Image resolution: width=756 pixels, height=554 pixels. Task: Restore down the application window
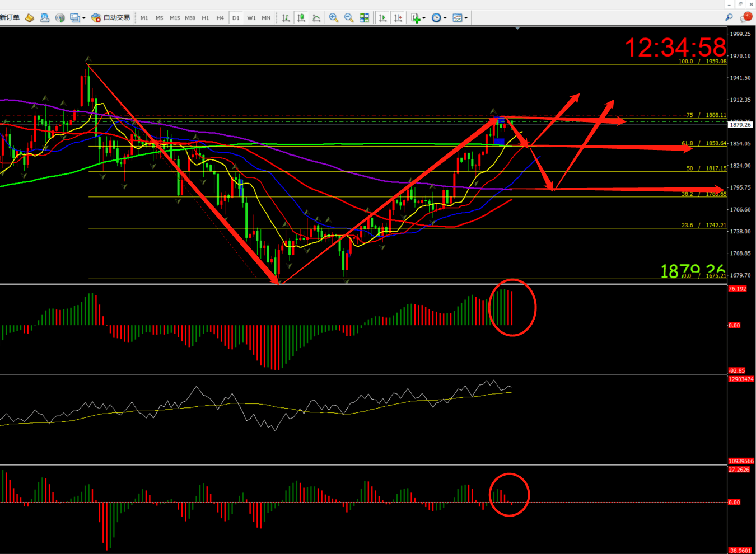(740, 4)
